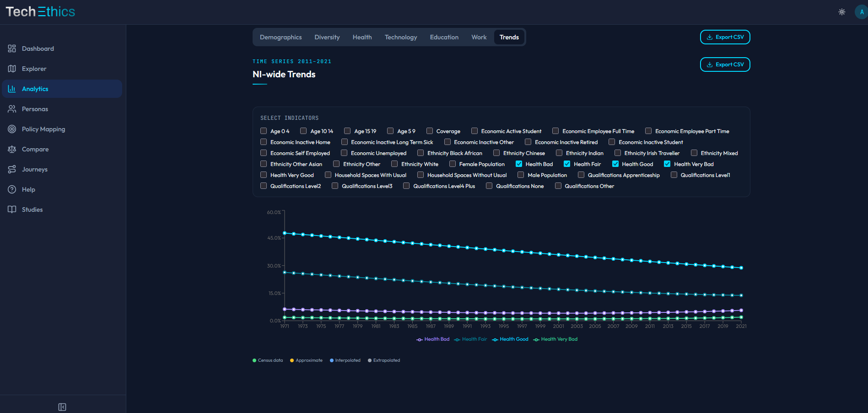Tick the Economic Unemployed checkbox
868x413 pixels.
344,153
